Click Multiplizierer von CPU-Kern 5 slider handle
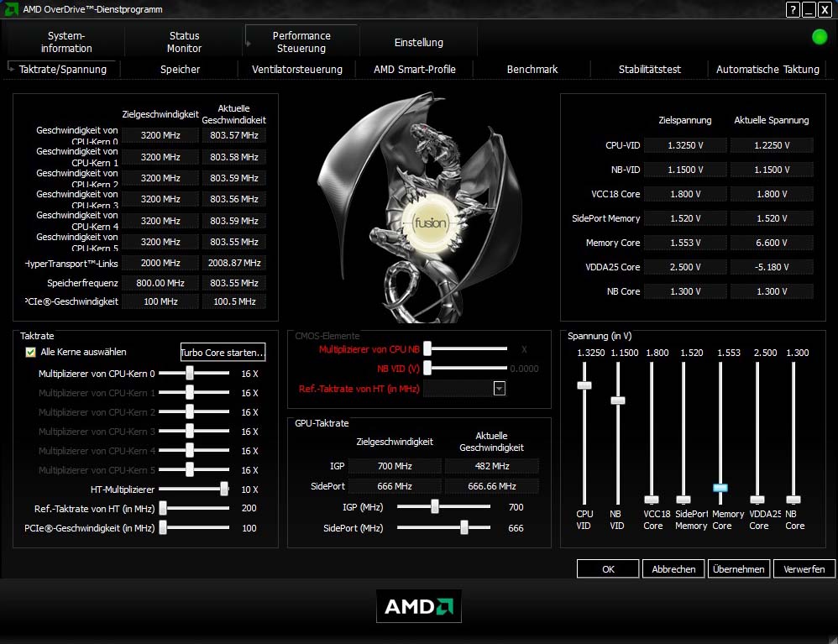 [x=190, y=469]
